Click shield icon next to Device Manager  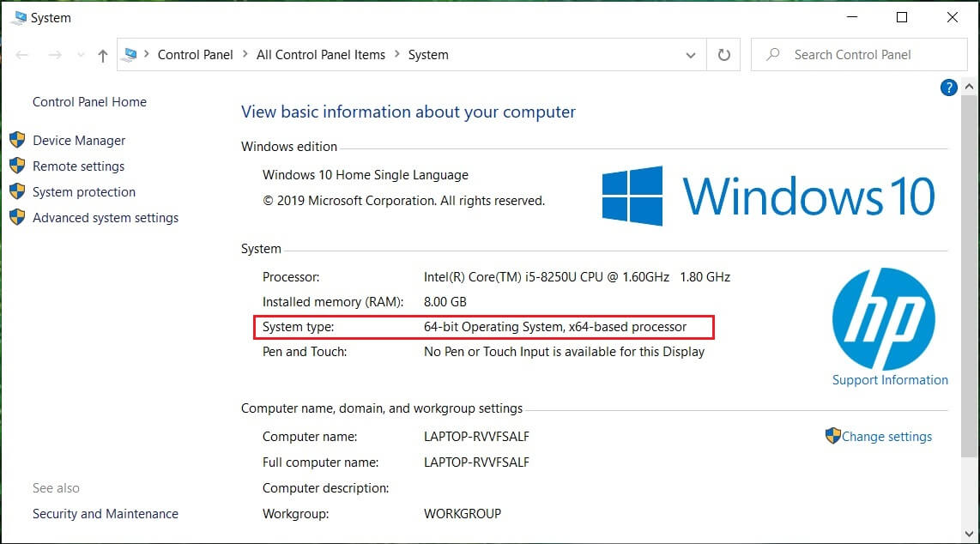point(17,141)
